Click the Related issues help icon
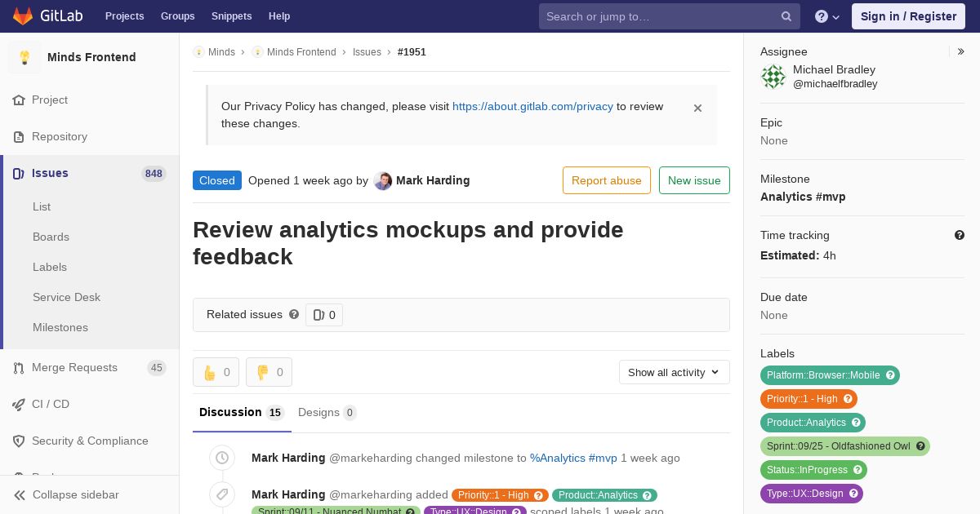Screen dimensions: 980x514 pyautogui.click(x=294, y=314)
